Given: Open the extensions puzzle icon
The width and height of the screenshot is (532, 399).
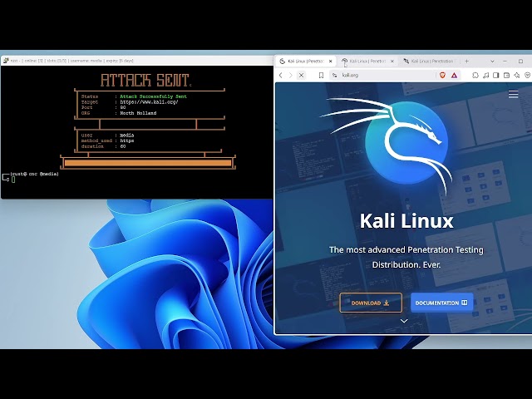Looking at the screenshot, I should (x=475, y=76).
